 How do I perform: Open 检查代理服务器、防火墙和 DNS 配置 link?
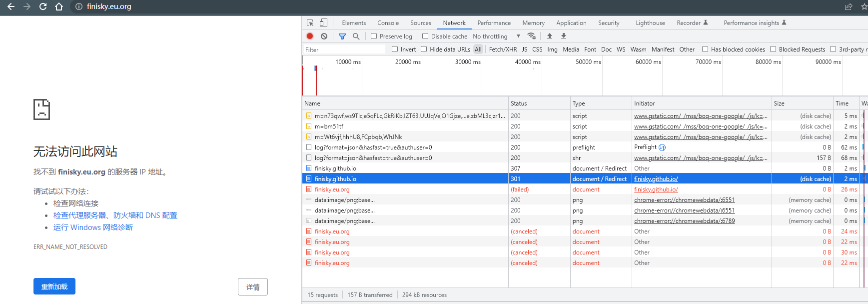tap(115, 215)
